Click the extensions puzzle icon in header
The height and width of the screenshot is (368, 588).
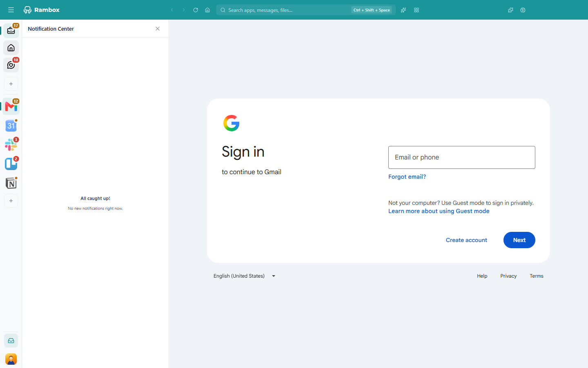tap(510, 10)
